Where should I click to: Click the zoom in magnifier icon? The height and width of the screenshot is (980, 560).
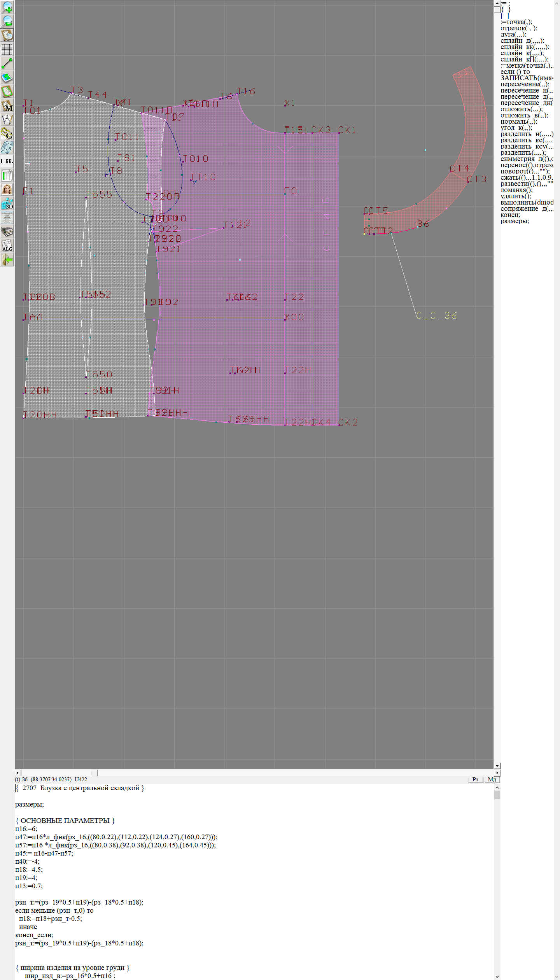pos(7,7)
